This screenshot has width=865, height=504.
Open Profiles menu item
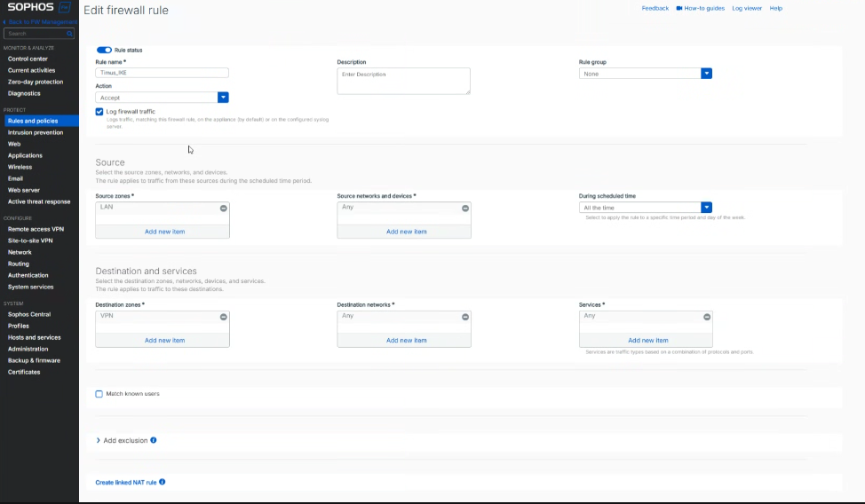click(x=18, y=327)
